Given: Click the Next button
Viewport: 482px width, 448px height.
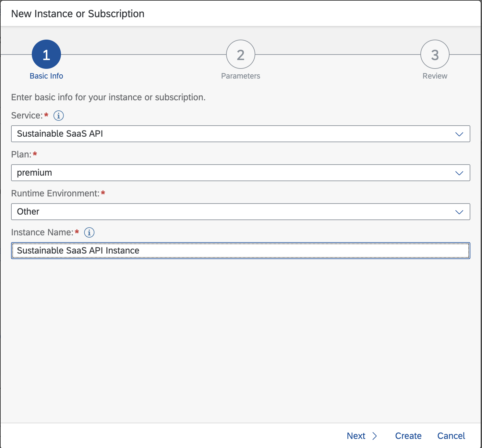Looking at the screenshot, I should point(362,436).
